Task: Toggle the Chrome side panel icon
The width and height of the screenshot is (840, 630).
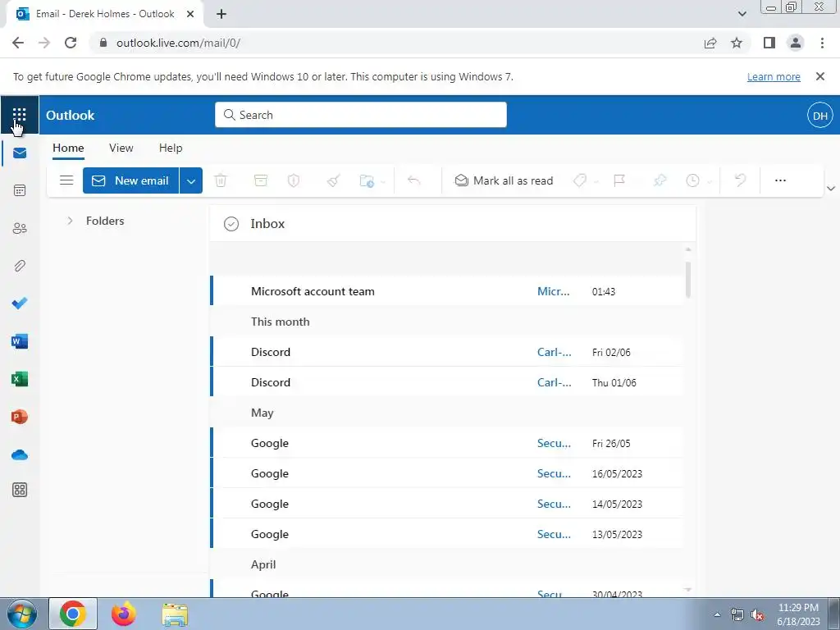Action: point(769,43)
